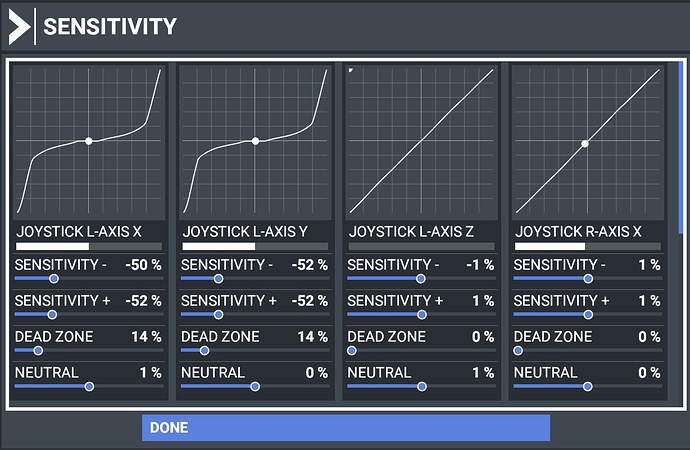Viewport: 690px width, 450px height.
Task: Select the JOYSTICK R-AXIS X label
Action: tap(578, 232)
